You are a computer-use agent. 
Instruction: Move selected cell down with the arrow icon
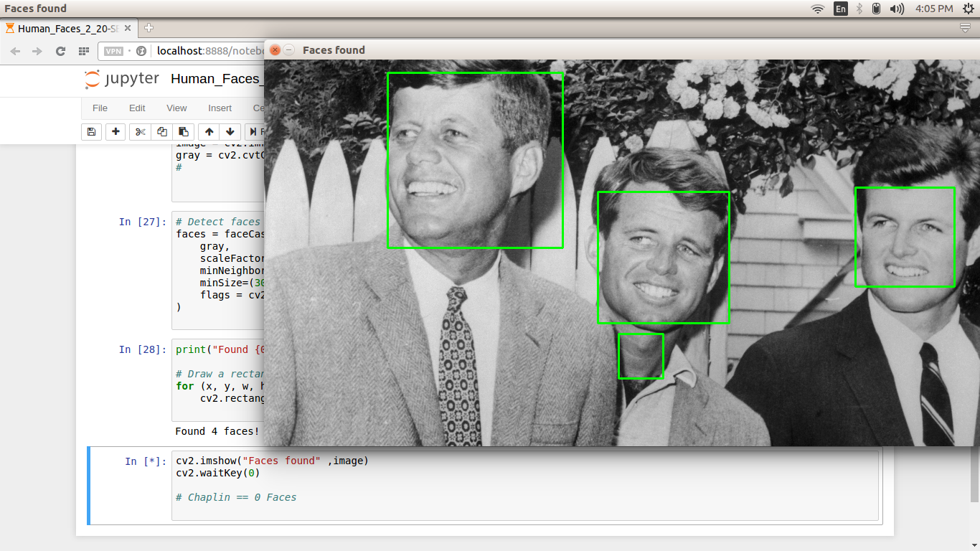[230, 132]
